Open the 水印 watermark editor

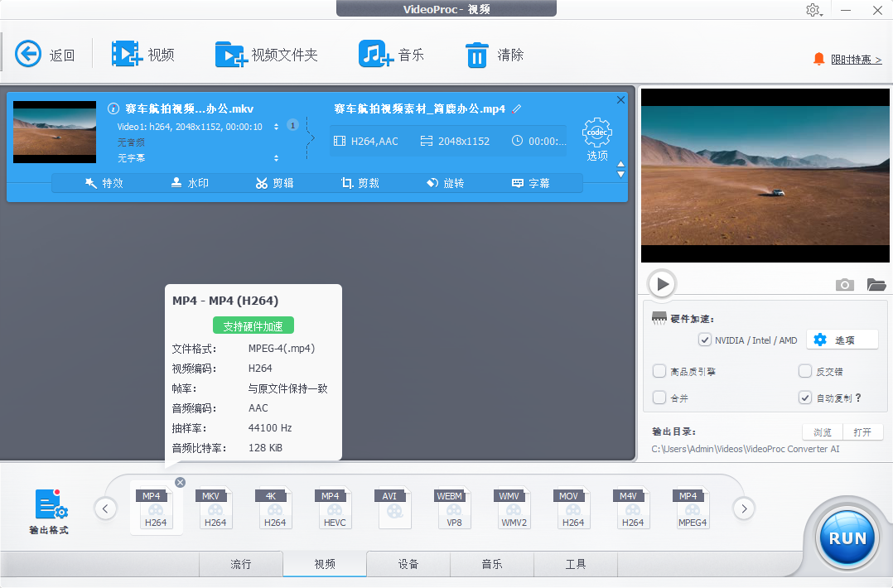click(190, 183)
